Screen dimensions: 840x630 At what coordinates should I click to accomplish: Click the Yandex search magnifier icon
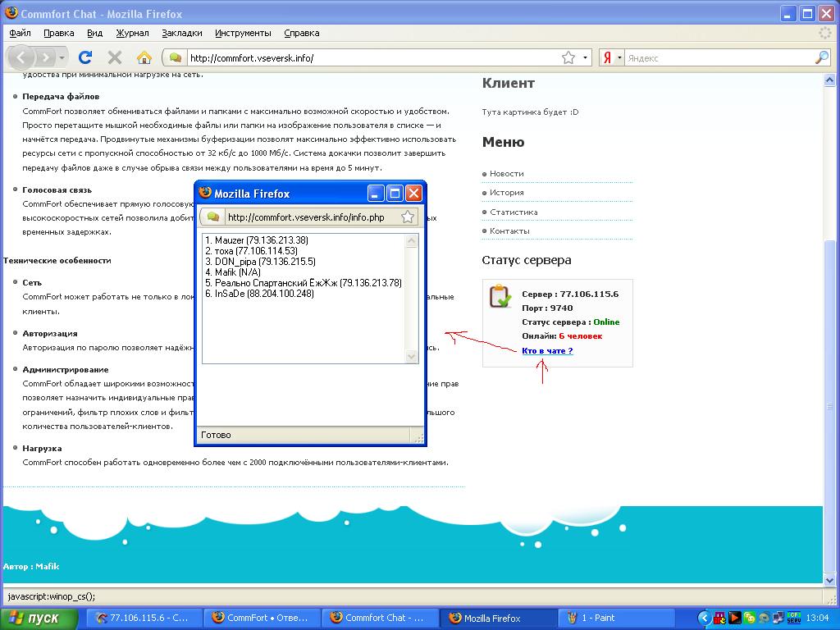click(821, 57)
